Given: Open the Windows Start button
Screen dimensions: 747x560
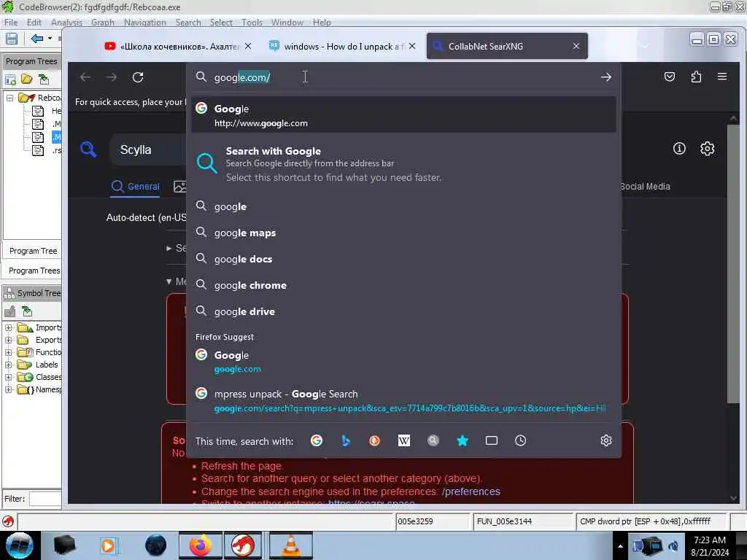Looking at the screenshot, I should (20, 545).
